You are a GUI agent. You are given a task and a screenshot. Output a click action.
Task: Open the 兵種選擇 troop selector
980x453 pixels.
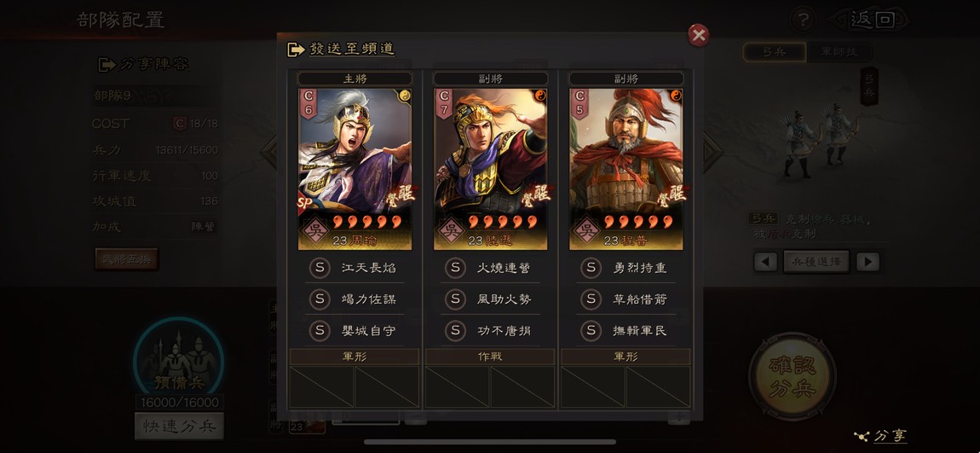(x=816, y=262)
